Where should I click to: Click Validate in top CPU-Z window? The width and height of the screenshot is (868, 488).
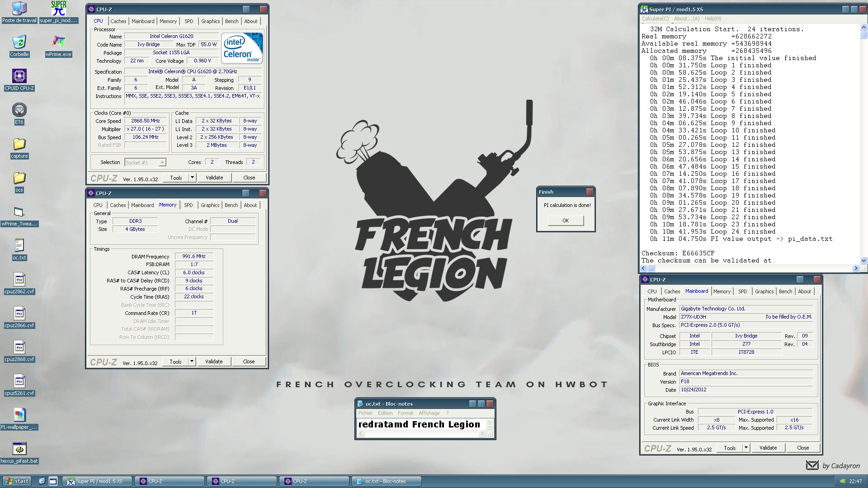pyautogui.click(x=214, y=178)
